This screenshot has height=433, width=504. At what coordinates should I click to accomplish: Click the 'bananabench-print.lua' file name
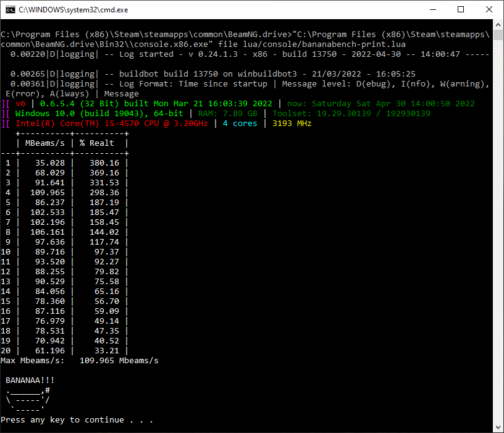(353, 44)
